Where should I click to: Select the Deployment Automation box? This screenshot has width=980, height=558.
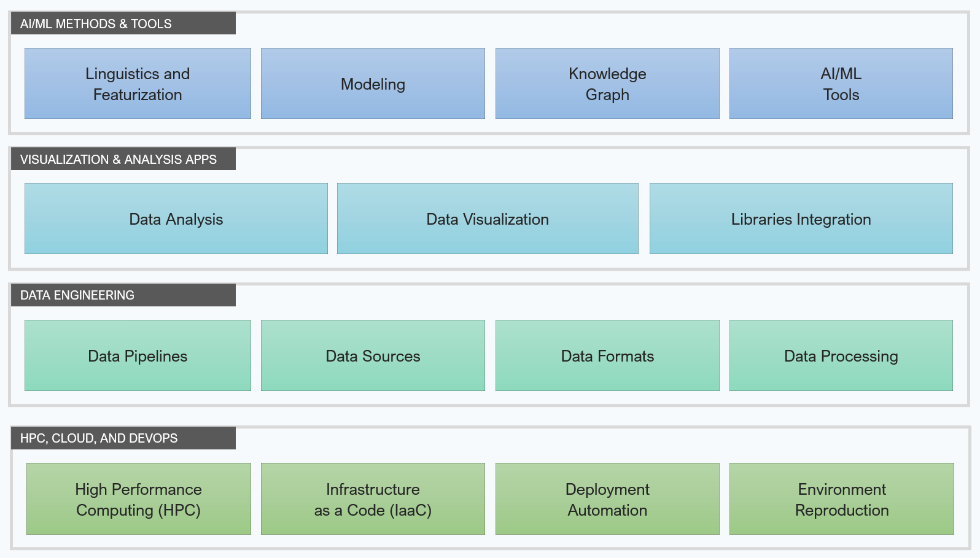click(607, 498)
